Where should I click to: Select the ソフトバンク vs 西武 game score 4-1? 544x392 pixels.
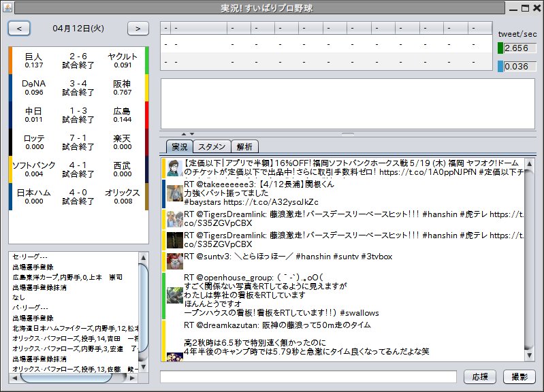(78, 165)
